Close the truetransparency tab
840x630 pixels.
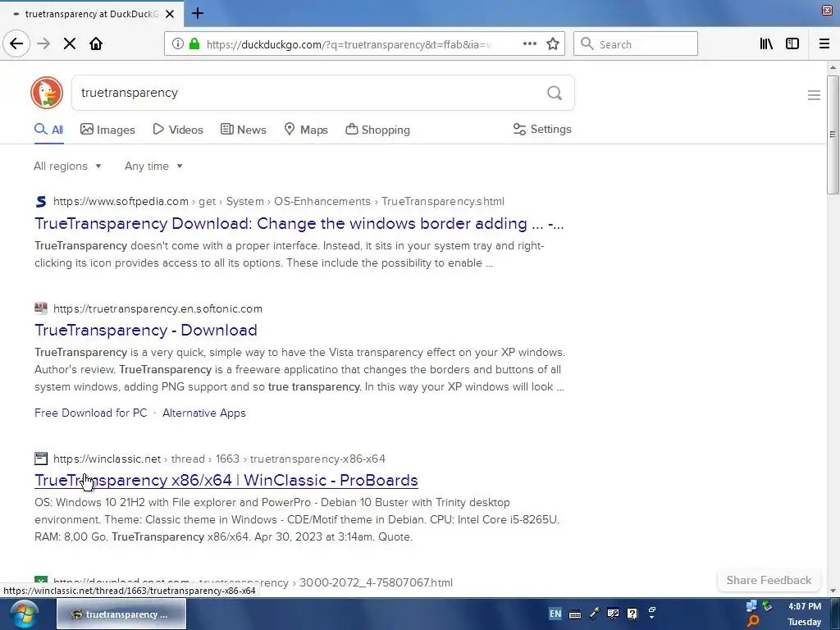(x=169, y=14)
